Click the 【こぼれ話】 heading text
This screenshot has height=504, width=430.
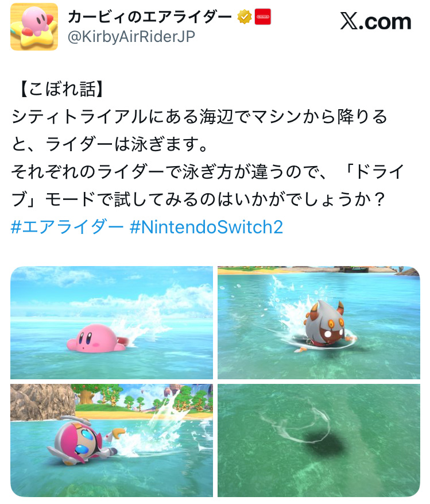pos(61,89)
